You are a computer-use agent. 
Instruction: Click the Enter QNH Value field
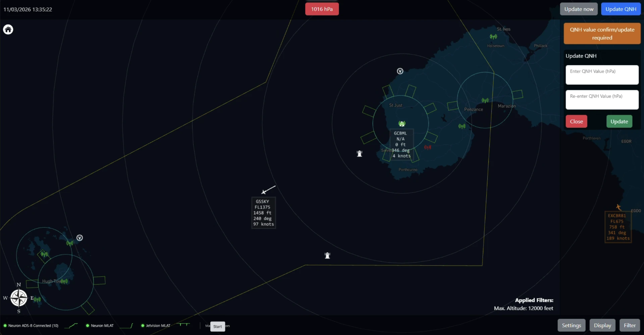(x=602, y=75)
